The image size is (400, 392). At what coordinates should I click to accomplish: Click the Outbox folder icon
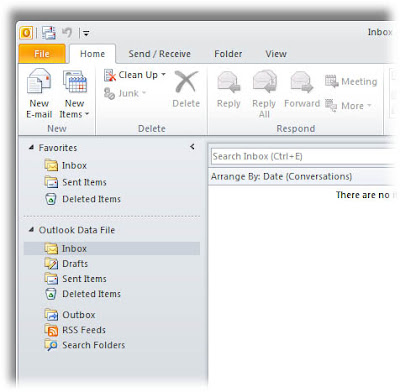point(51,315)
